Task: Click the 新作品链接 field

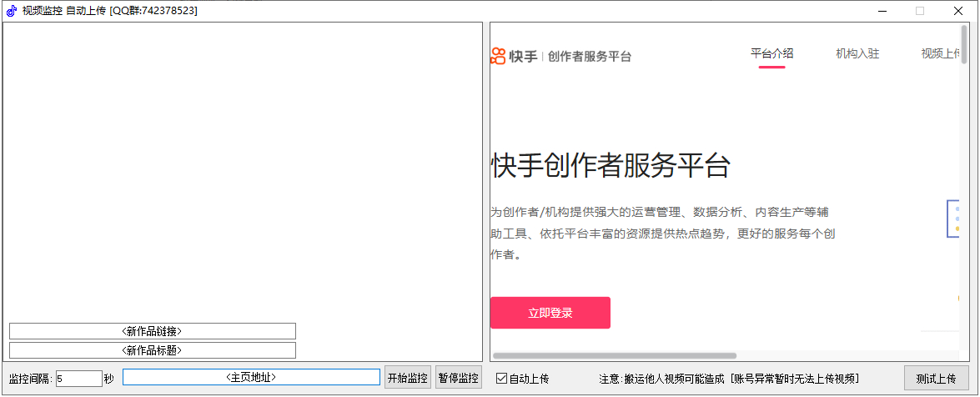Action: tap(153, 331)
